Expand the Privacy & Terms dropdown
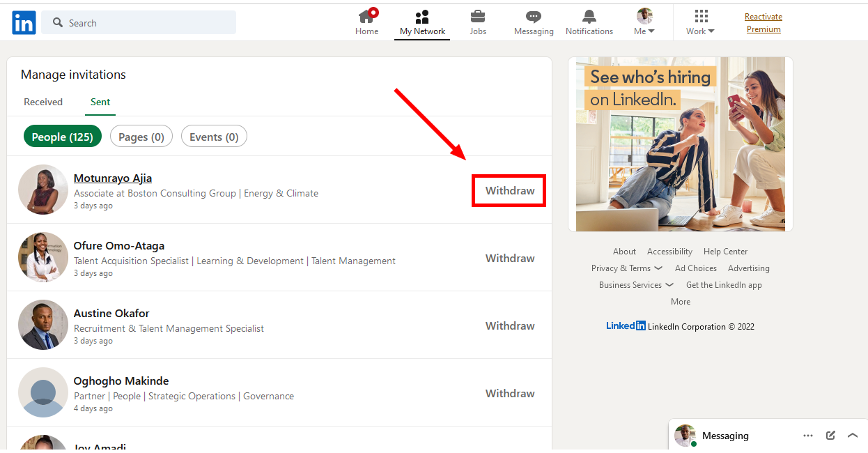This screenshot has width=868, height=453. 626,268
